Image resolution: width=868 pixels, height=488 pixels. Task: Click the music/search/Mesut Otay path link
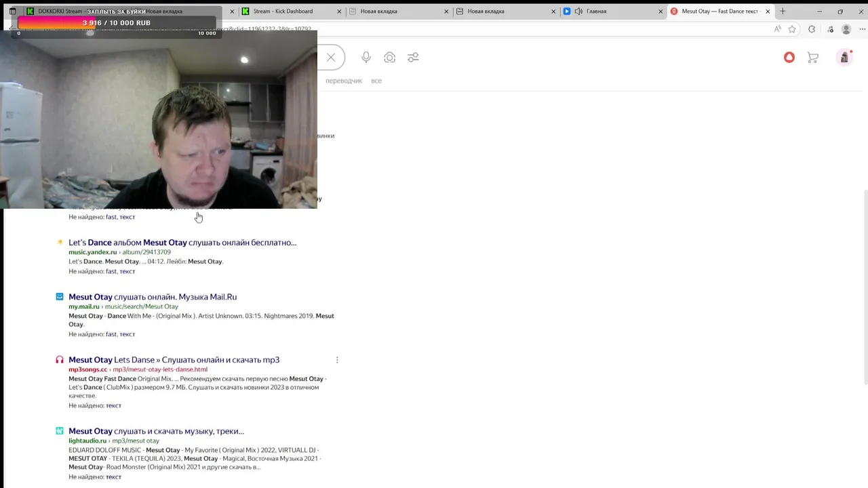coord(142,306)
